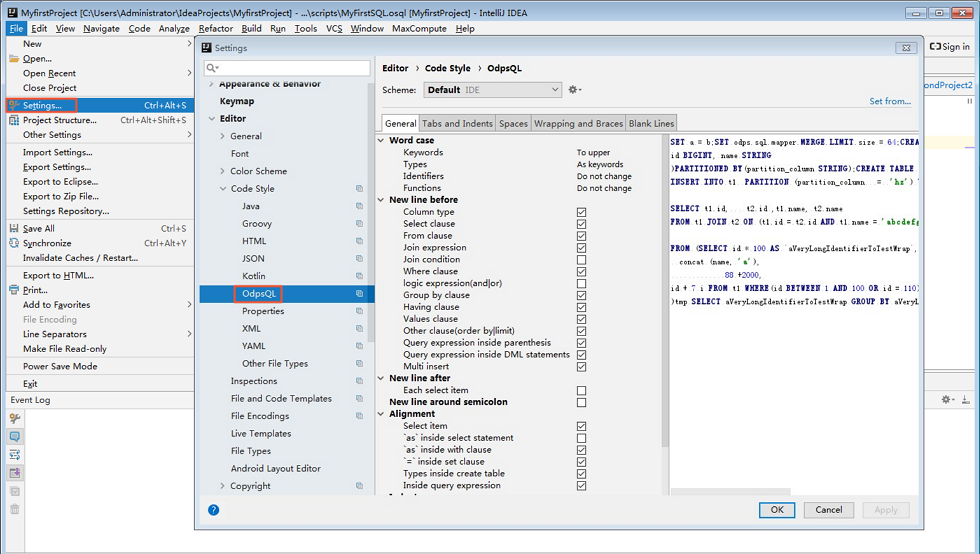Uncheck Types inside create table checkbox

coord(581,473)
